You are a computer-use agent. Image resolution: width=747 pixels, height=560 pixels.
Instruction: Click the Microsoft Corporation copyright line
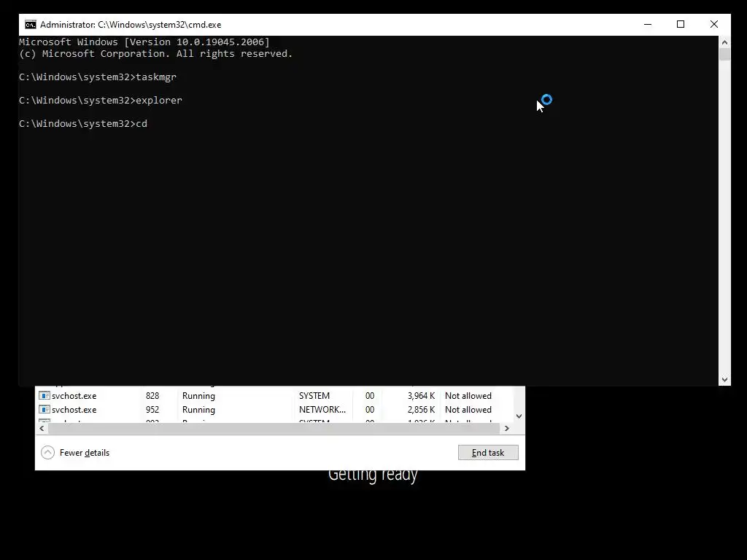pyautogui.click(x=156, y=54)
